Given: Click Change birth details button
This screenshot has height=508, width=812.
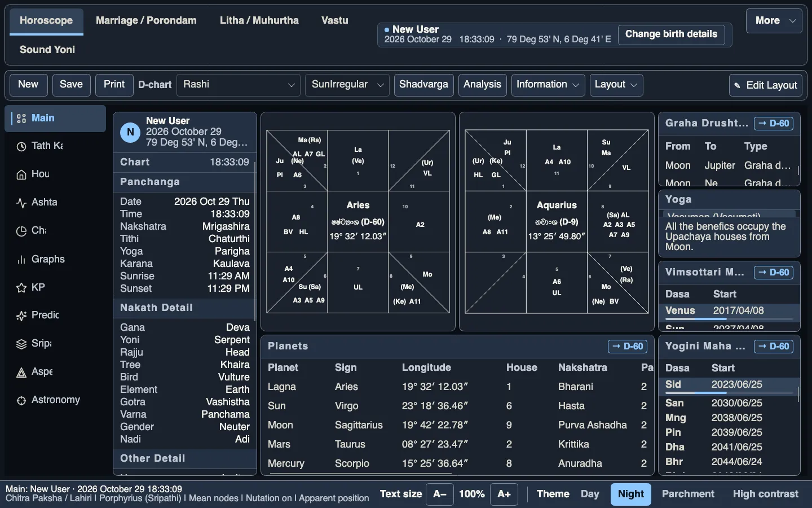Looking at the screenshot, I should tap(671, 34).
